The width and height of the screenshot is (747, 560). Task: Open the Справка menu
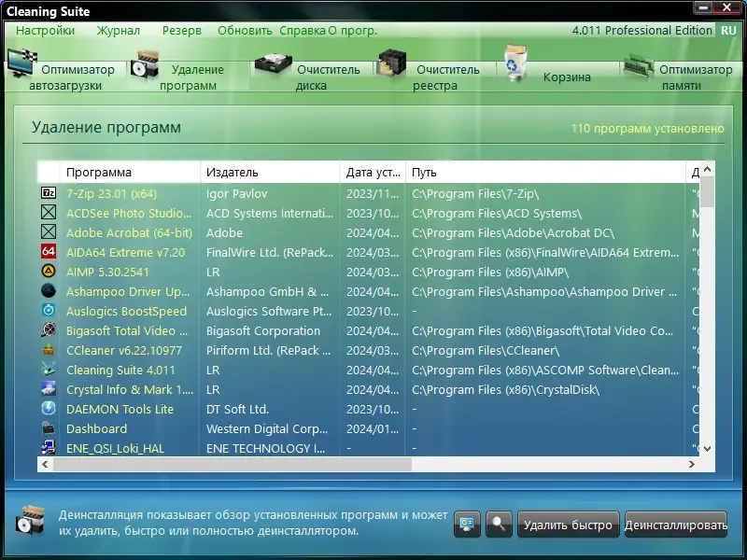point(303,31)
